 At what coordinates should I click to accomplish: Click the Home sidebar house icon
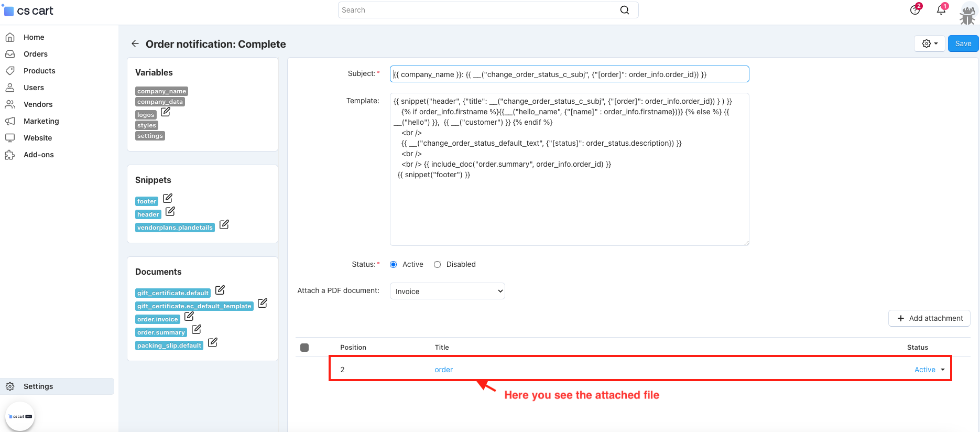(x=10, y=37)
